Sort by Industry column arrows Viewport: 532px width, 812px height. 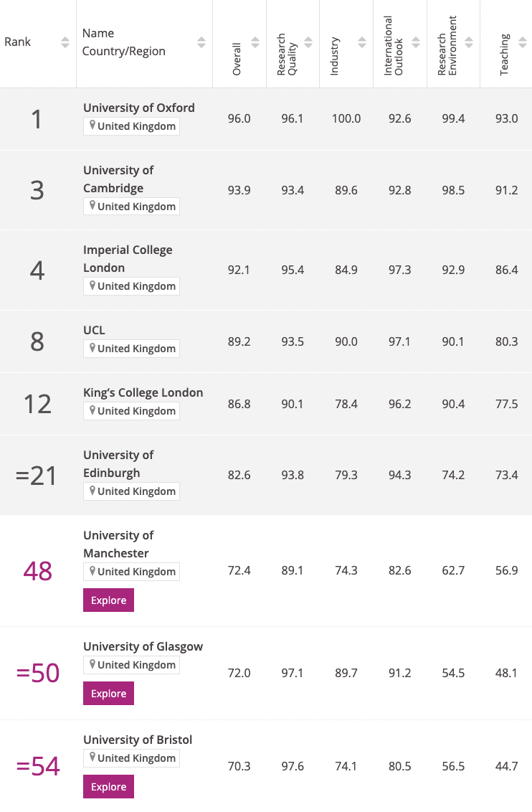click(362, 42)
